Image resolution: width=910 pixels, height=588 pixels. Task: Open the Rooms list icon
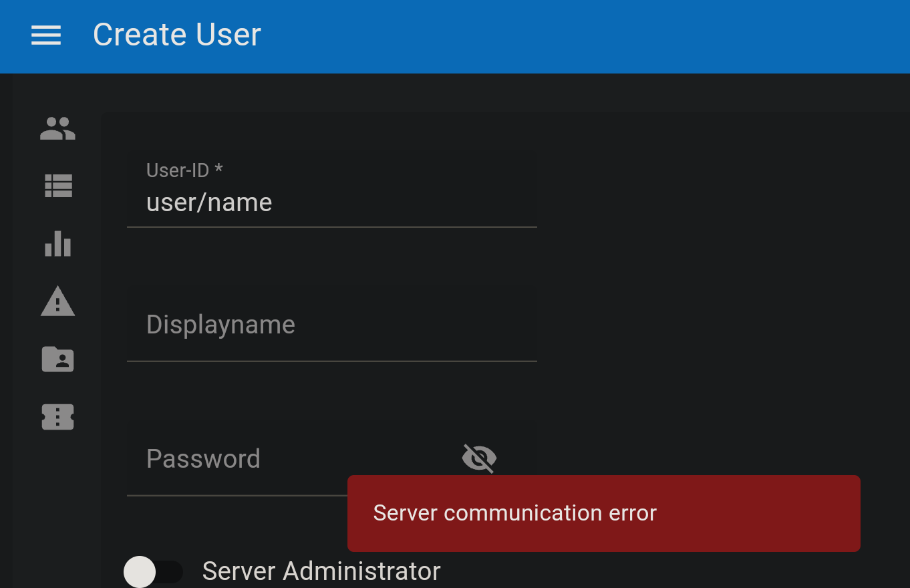[x=57, y=185]
